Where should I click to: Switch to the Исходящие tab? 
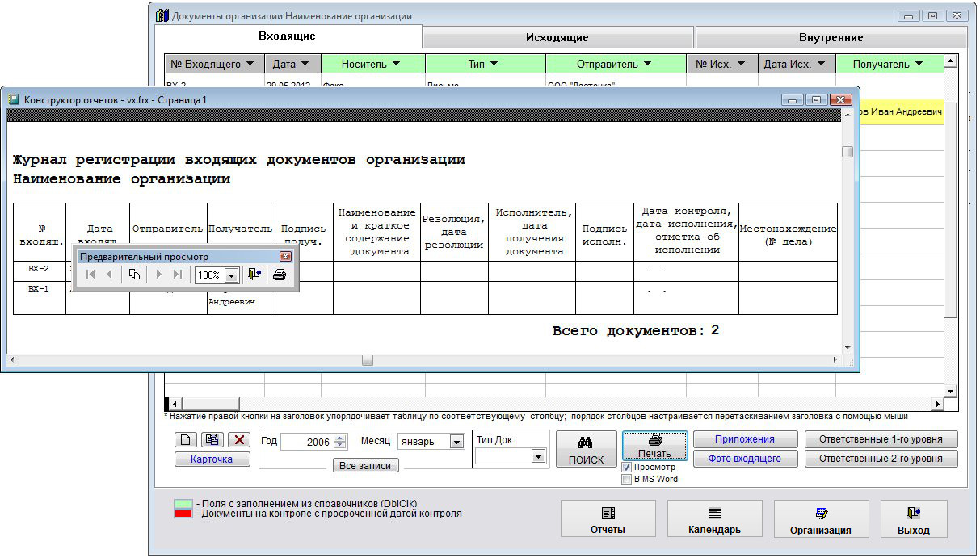click(557, 37)
